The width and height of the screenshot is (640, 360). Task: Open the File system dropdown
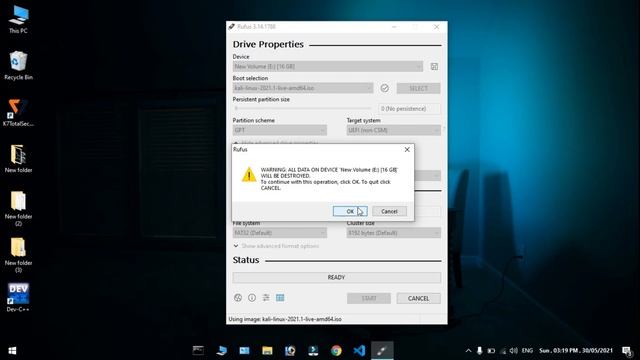click(280, 233)
